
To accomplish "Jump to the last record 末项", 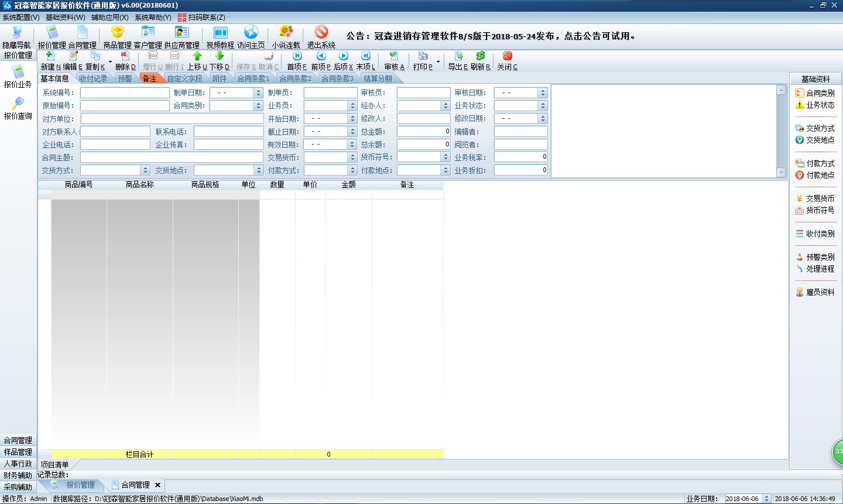I will [365, 61].
